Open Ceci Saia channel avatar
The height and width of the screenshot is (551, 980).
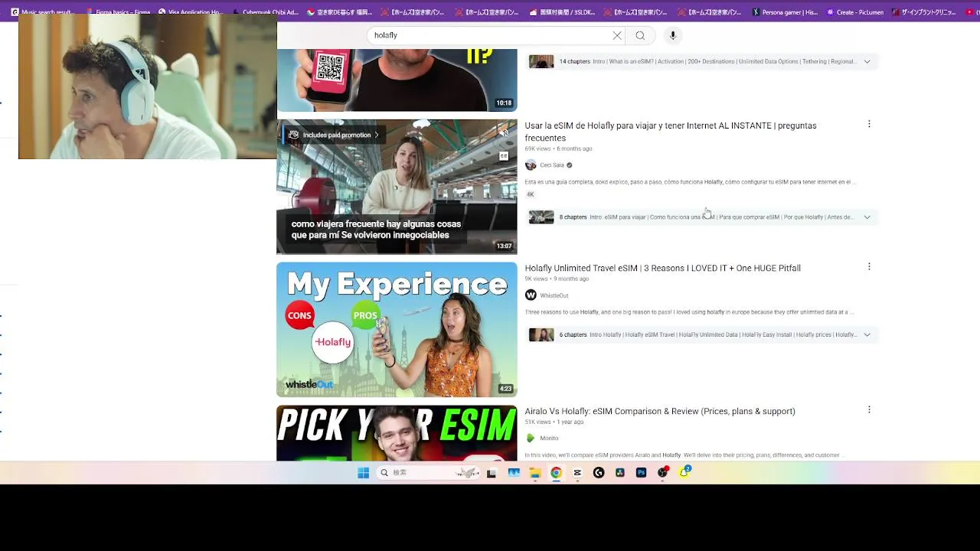click(531, 165)
